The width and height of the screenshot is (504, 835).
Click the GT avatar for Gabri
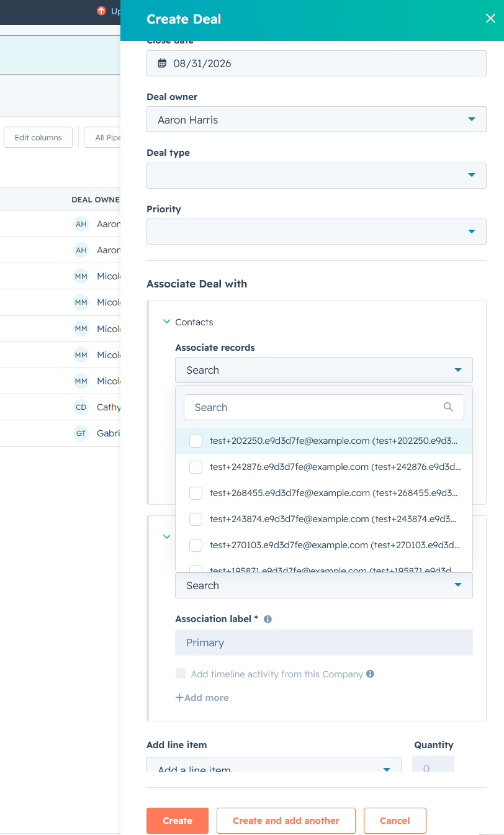point(81,433)
